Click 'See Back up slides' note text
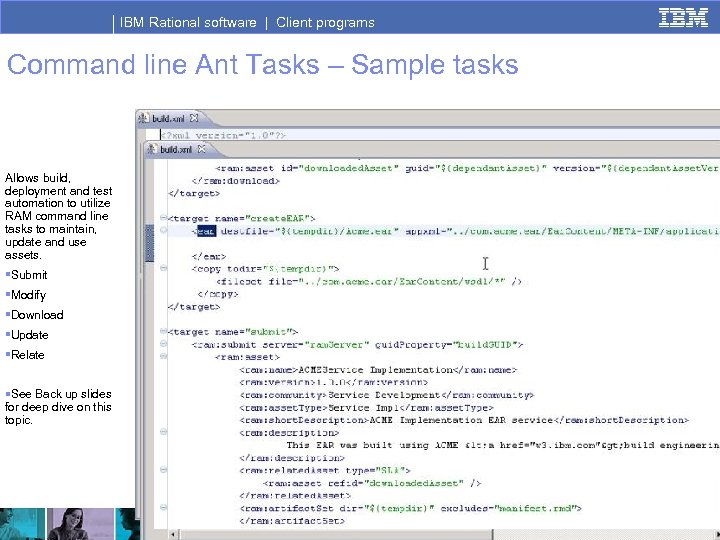The image size is (720, 540). coord(58,407)
